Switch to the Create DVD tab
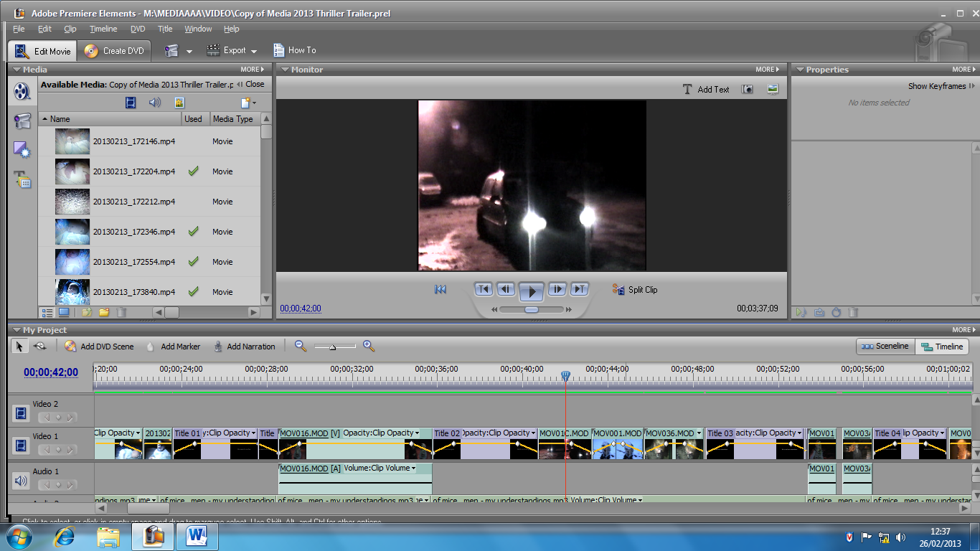Image resolution: width=980 pixels, height=551 pixels. pyautogui.click(x=115, y=50)
